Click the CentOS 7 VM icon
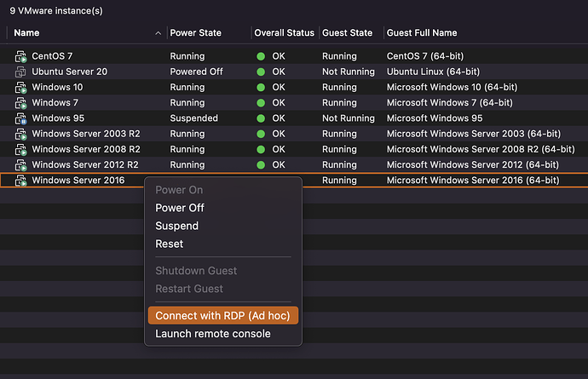Screen dimensions: 588x379 tap(21, 56)
